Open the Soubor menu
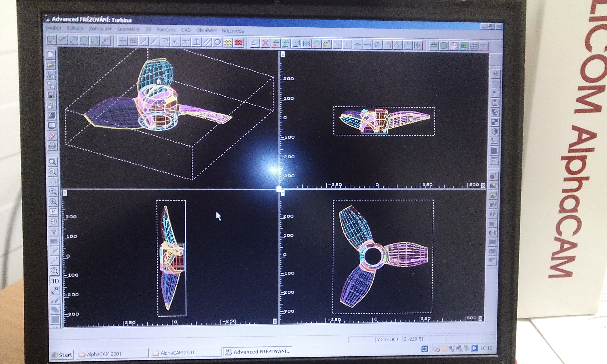Screen dimensions: 607x364 pos(53,28)
